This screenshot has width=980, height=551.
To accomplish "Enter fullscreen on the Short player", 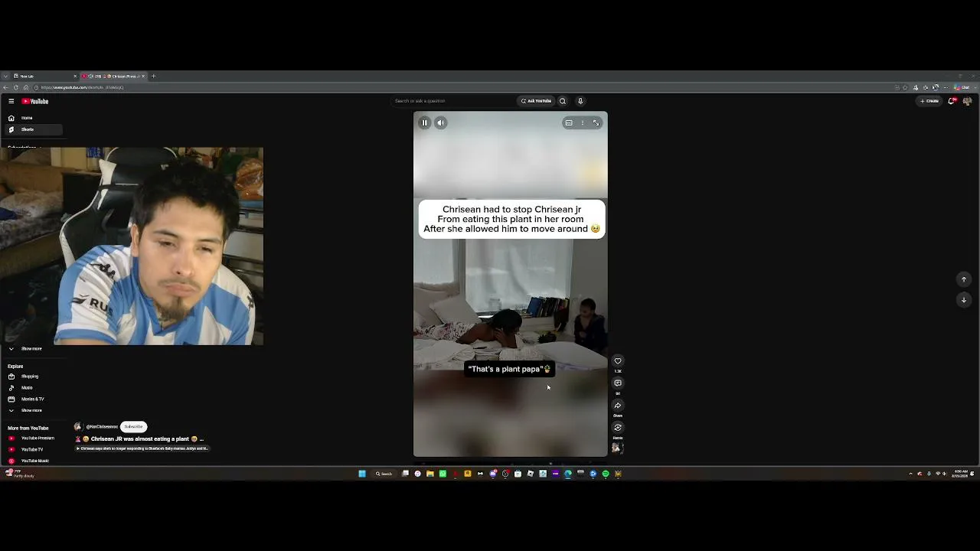I will tap(596, 122).
